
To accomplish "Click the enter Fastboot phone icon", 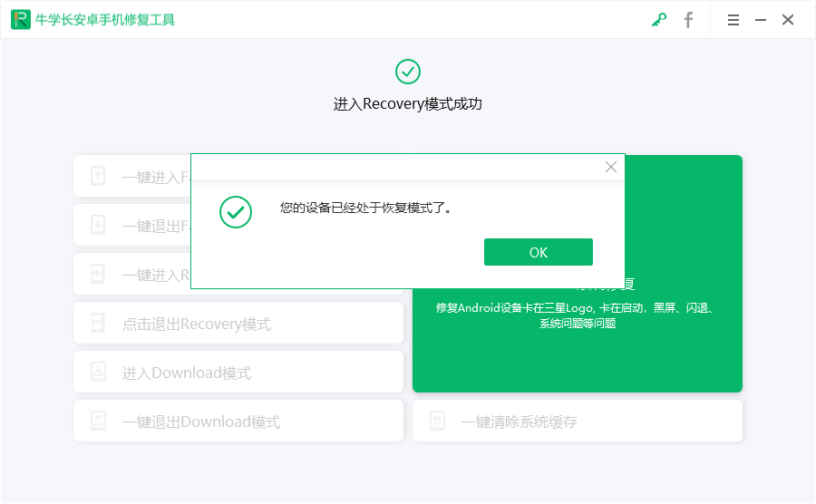I will (x=98, y=176).
